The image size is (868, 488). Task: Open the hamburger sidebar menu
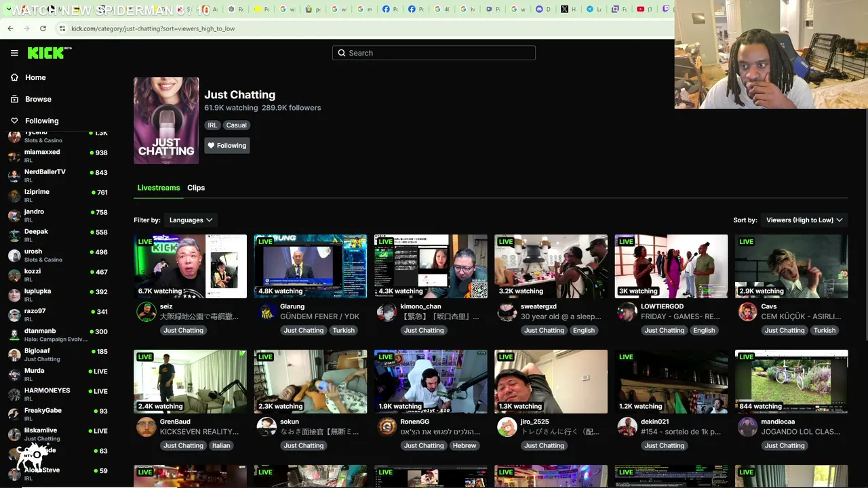[x=14, y=53]
